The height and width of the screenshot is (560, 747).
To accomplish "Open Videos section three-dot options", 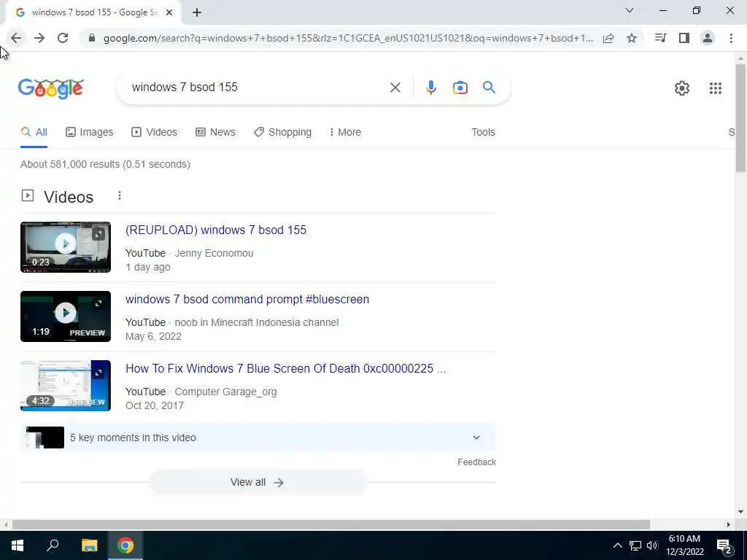I will 120,195.
